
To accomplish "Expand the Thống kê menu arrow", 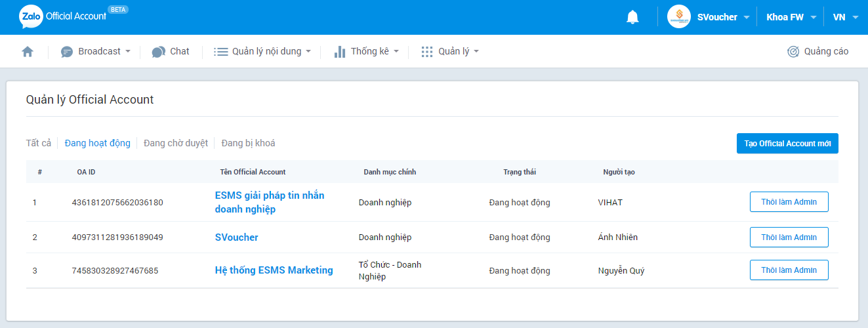I will click(x=396, y=52).
